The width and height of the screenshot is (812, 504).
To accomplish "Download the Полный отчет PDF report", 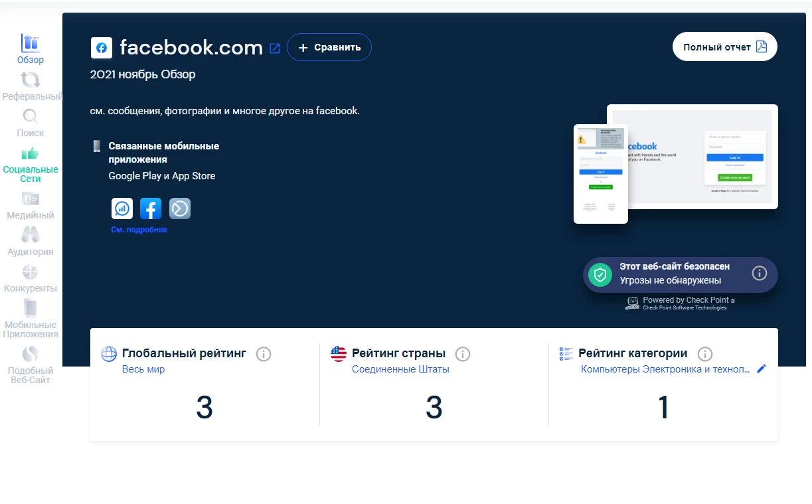I will (x=725, y=47).
